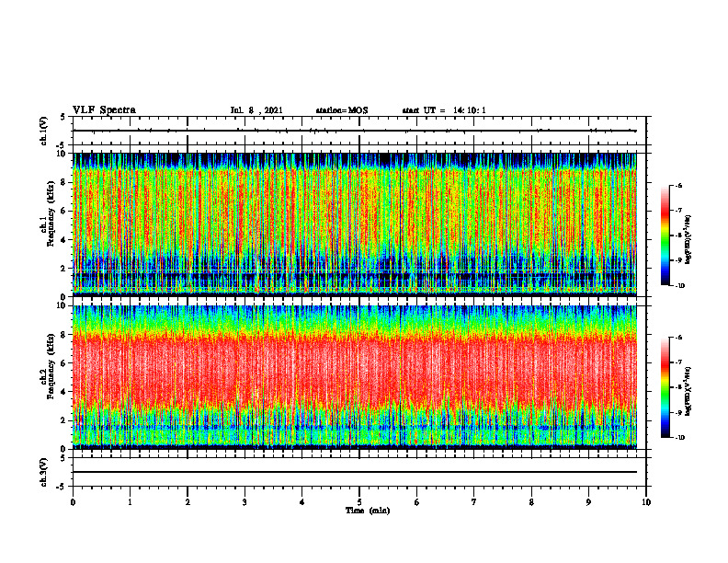The image size is (728, 563).
Task: Click the ch.2 frequency tick label "4"
Action: point(64,392)
